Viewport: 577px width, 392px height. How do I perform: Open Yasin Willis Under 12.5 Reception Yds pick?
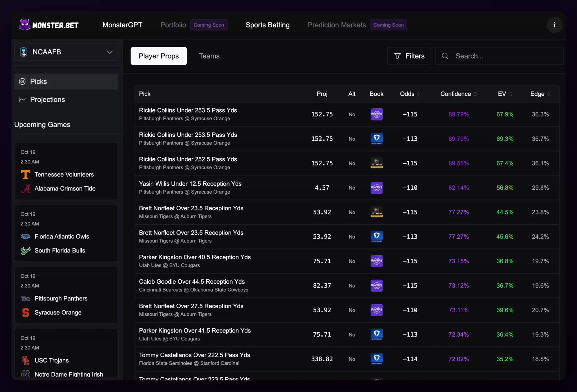pos(190,184)
